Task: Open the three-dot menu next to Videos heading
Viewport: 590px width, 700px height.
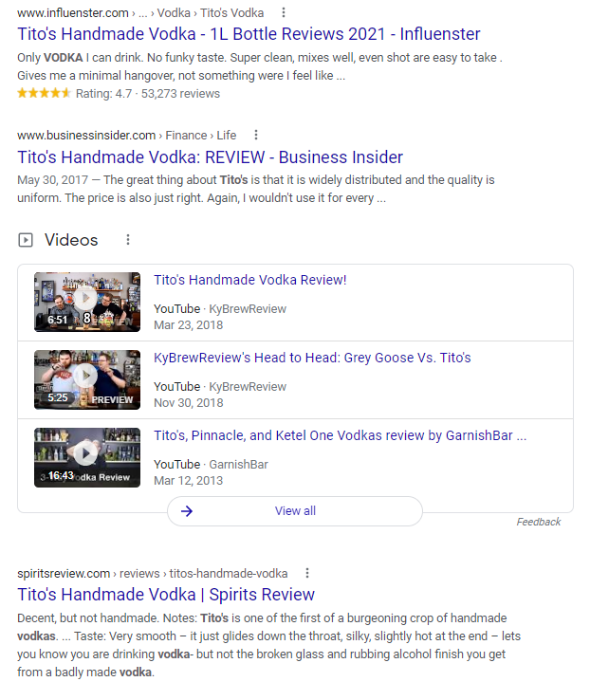Action: pos(128,240)
